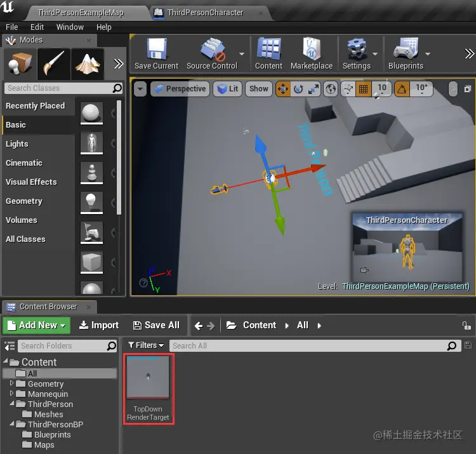Click the Character class thumbnail
Viewport: 476px width, 454px height.
91,143
